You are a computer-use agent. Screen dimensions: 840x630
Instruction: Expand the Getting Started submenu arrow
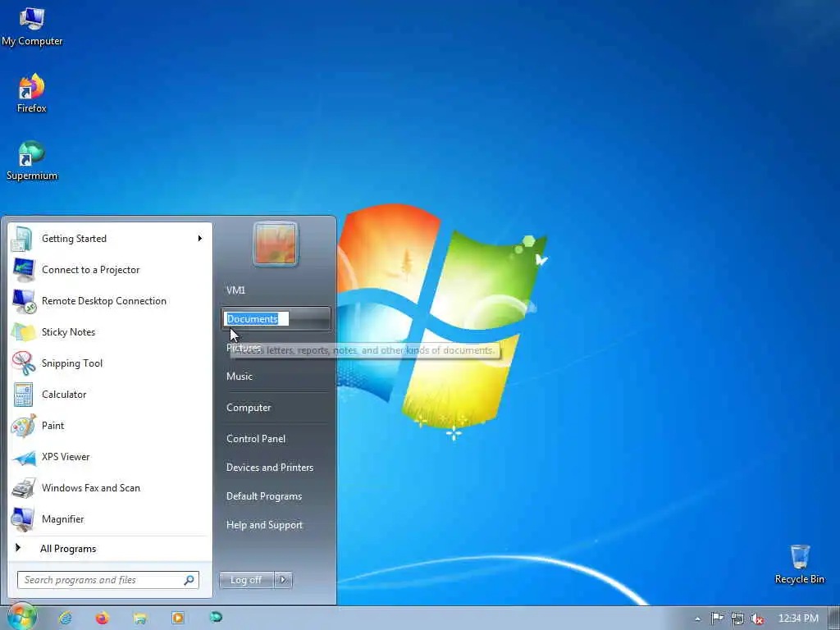tap(200, 239)
